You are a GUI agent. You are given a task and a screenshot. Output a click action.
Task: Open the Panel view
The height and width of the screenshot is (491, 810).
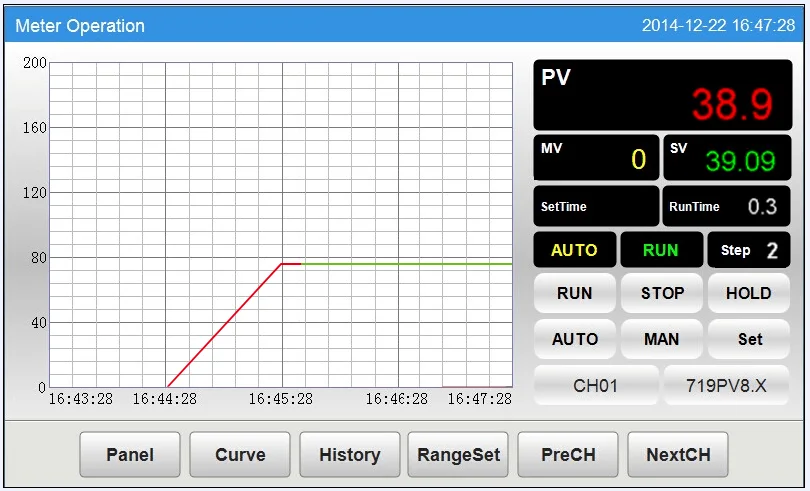[130, 454]
